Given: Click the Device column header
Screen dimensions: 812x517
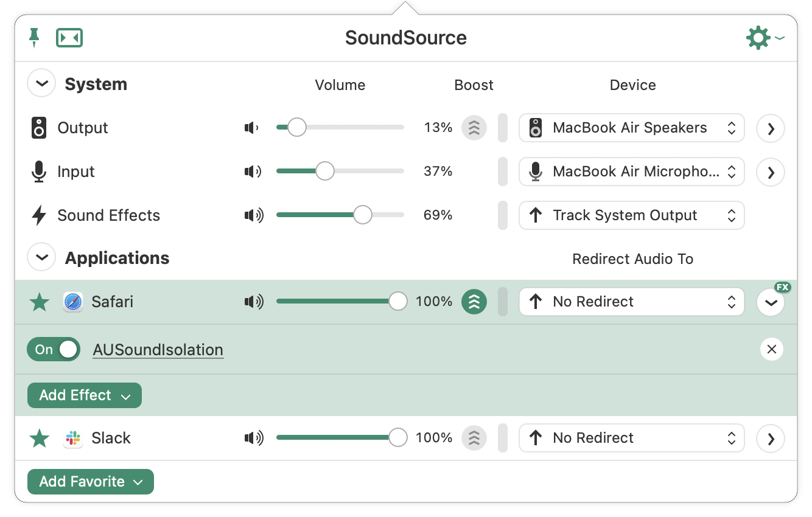Looking at the screenshot, I should (x=633, y=85).
